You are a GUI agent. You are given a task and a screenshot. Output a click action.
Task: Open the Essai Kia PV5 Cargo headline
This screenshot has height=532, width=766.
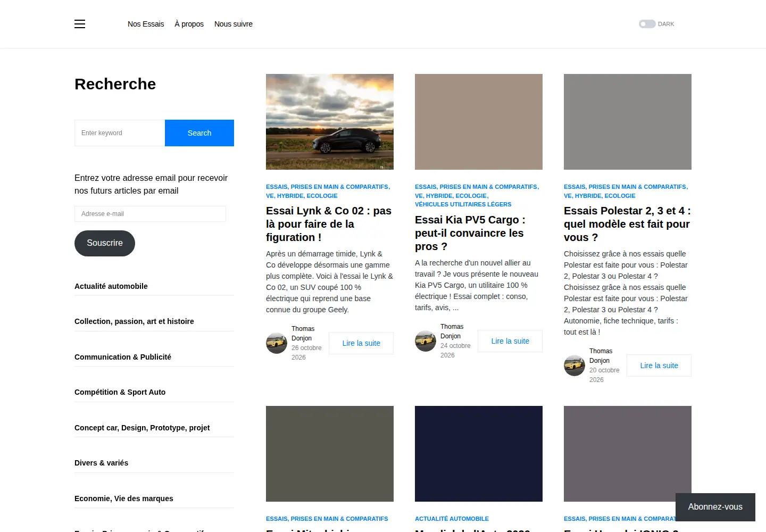tap(470, 233)
